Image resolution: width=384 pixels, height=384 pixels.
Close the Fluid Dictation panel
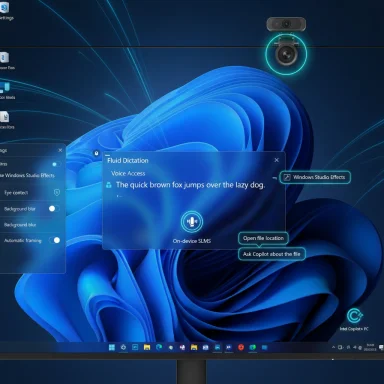(x=276, y=160)
